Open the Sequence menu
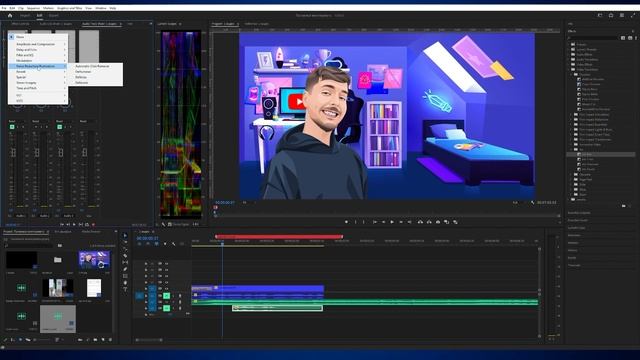Screen dimensions: 640x360 (x=33, y=8)
